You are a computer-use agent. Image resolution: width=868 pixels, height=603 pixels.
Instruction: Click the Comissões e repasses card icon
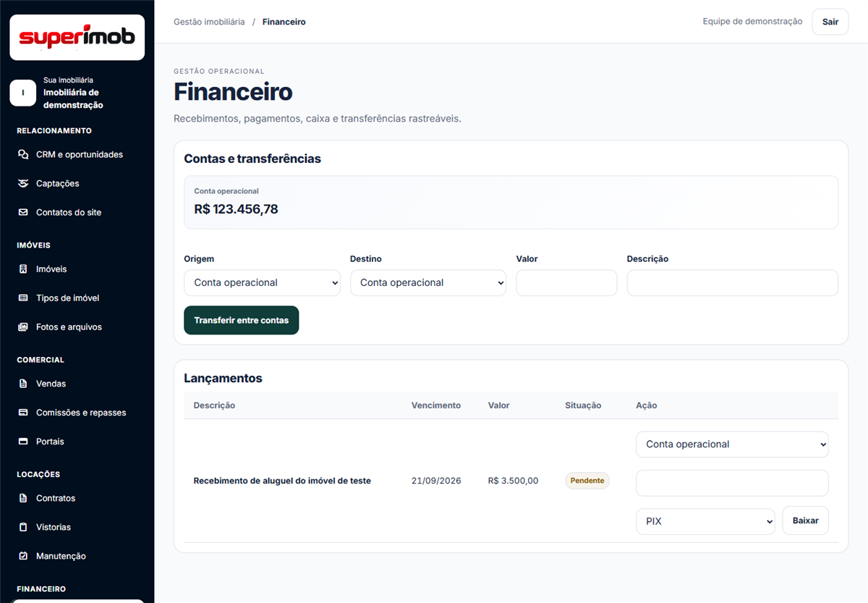coord(23,412)
